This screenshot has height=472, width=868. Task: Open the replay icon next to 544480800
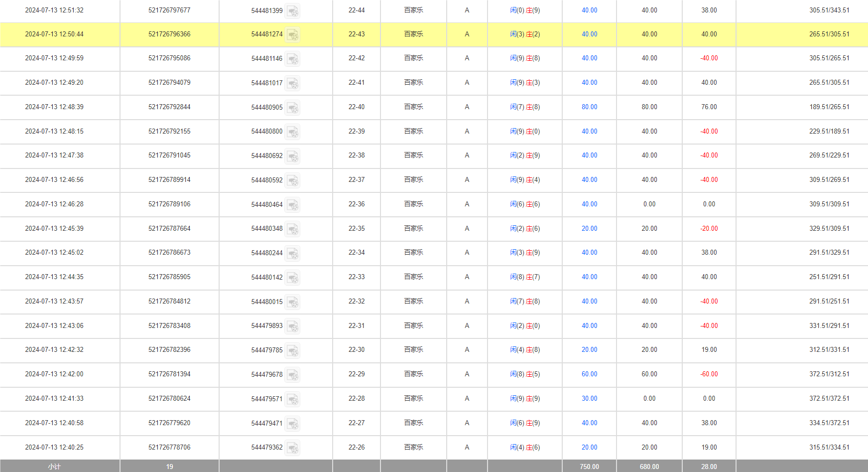point(293,132)
